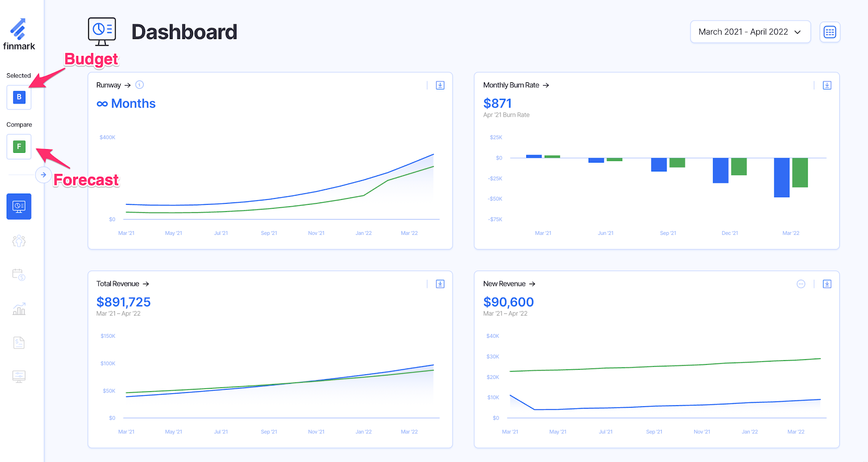Toggle the table view button
868x462 pixels.
pyautogui.click(x=829, y=32)
